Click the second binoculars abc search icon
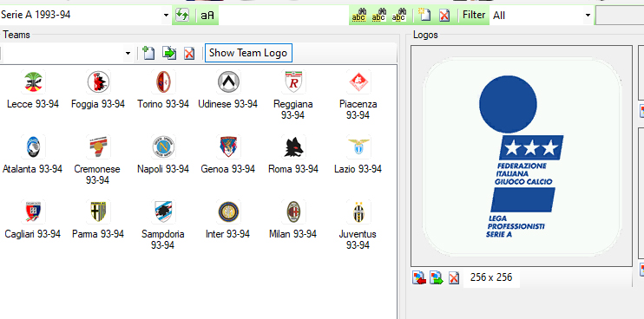The height and width of the screenshot is (319, 644). (x=378, y=16)
